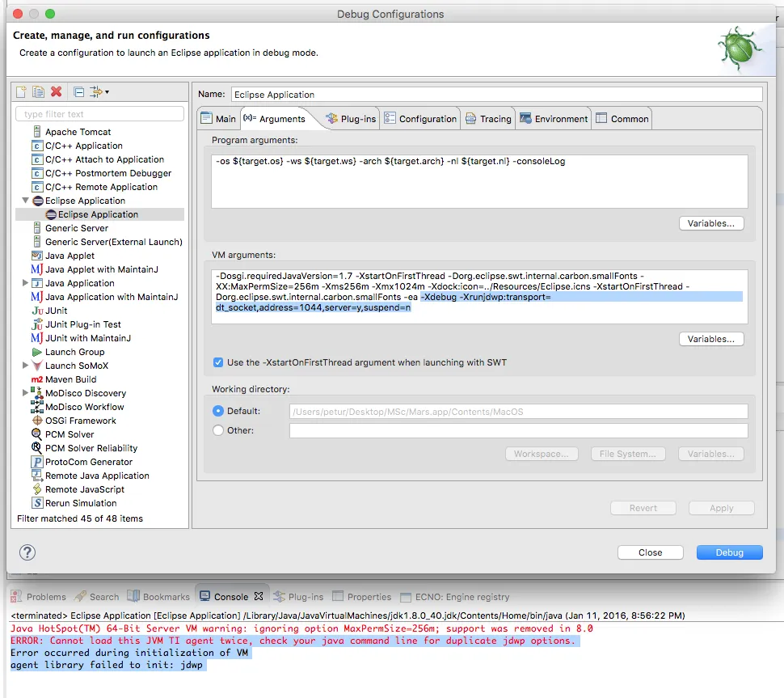The width and height of the screenshot is (784, 698).
Task: Click the Java Applet with MaintainJ icon
Action: 37,269
